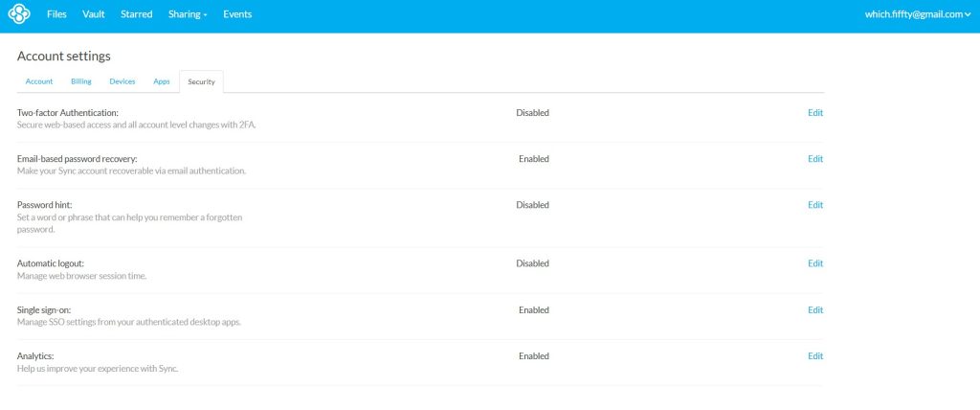Edit the Automatic logout setting
The image size is (980, 410).
click(x=815, y=263)
